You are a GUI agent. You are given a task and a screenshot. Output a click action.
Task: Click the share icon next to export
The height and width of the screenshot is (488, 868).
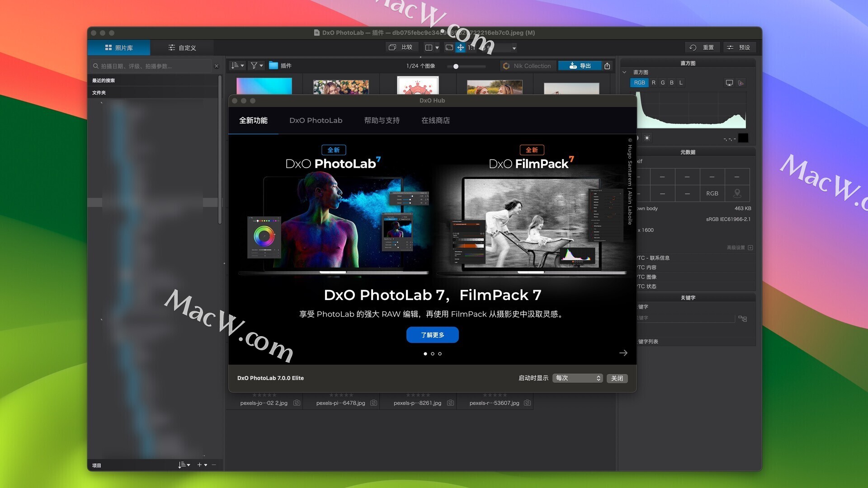[x=607, y=66]
